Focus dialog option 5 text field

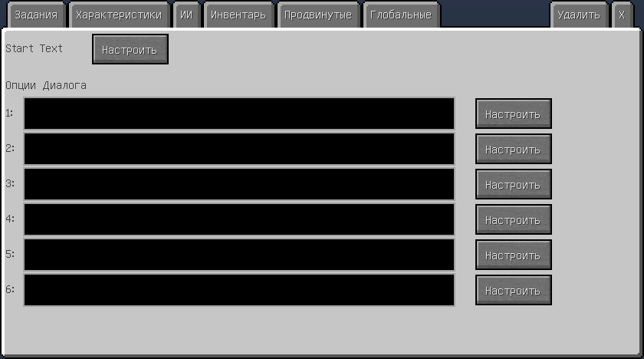(x=239, y=255)
